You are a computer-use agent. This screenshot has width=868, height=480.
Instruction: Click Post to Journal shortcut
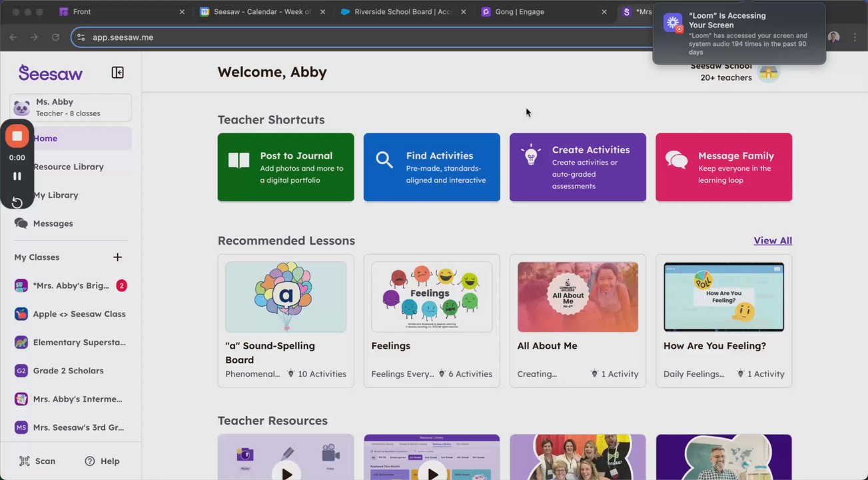(286, 167)
